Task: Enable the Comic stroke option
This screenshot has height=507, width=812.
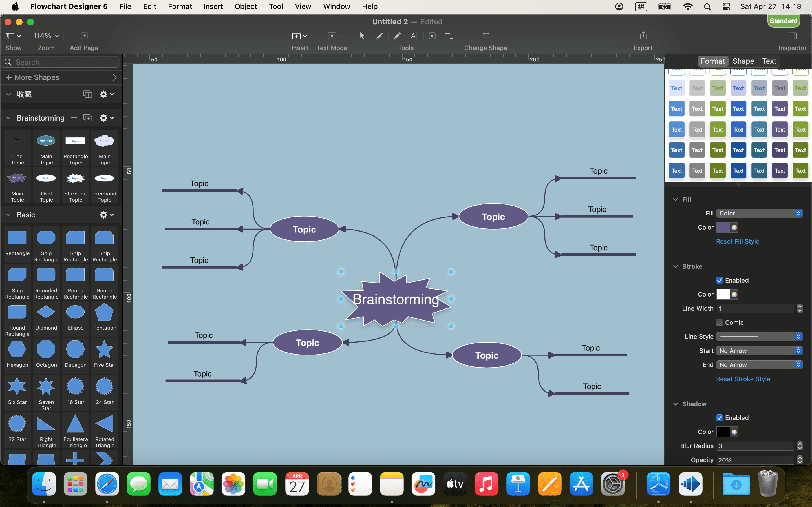Action: [720, 322]
